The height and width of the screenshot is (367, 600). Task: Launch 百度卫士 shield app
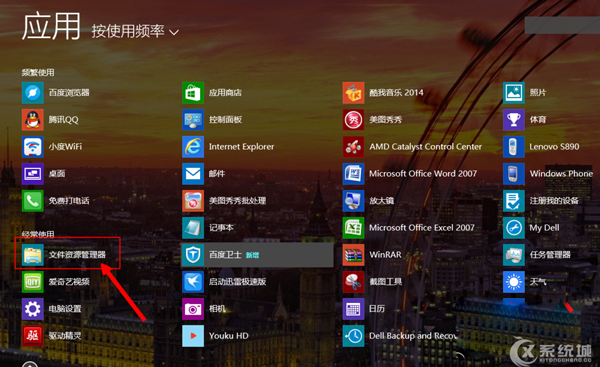[257, 255]
